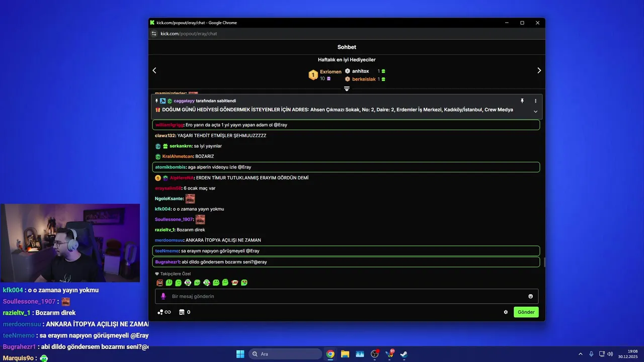Click the chat scrollbar thumb
Screen dimensions: 644x362
point(544,262)
